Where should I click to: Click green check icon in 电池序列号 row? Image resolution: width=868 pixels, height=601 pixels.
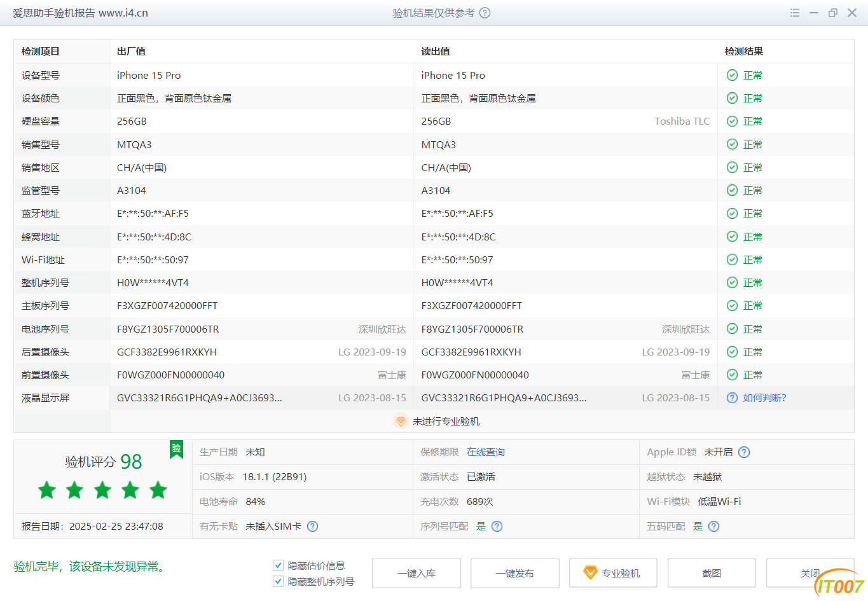click(732, 329)
